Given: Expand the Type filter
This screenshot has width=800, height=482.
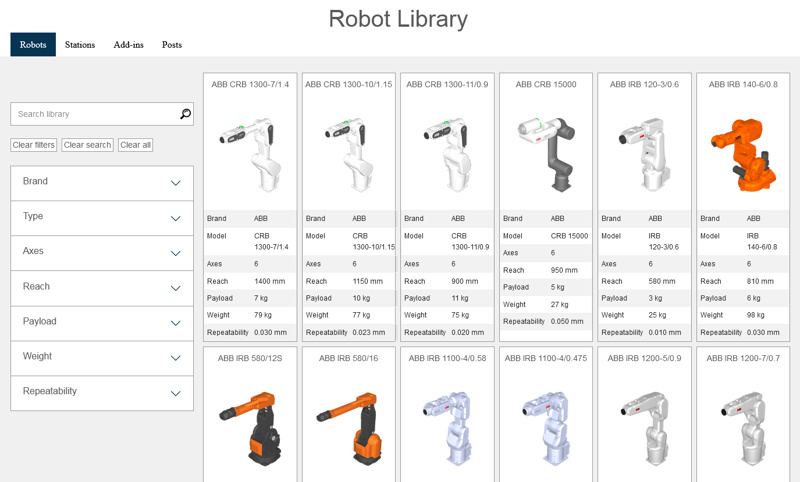Looking at the screenshot, I should click(x=102, y=218).
